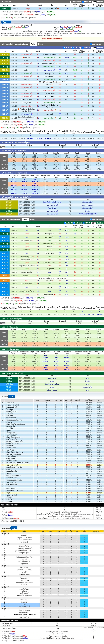Click the ARG D1 badge in the 25/04/26 row
This screenshot has height=644, width=104.
pos(5,237)
